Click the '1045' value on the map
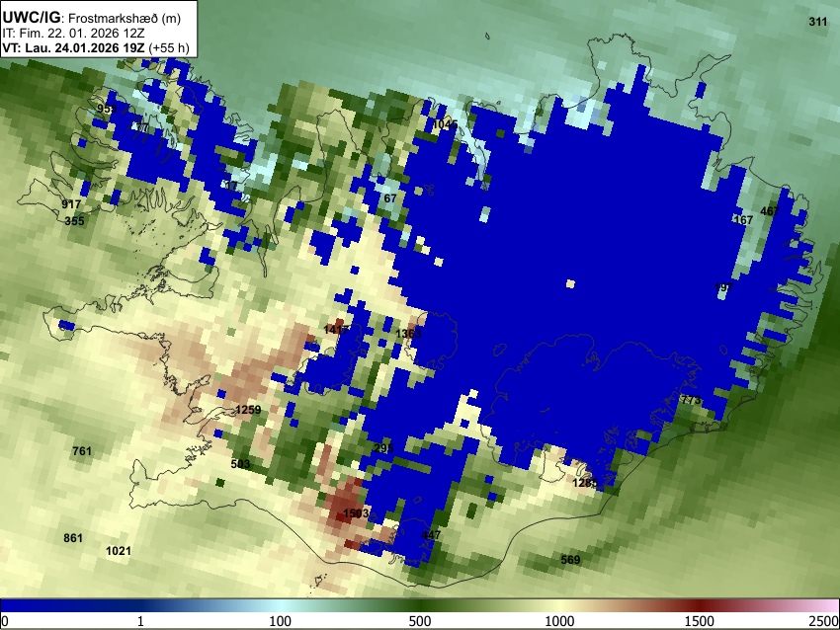Image resolution: width=840 pixels, height=630 pixels. pyautogui.click(x=445, y=124)
